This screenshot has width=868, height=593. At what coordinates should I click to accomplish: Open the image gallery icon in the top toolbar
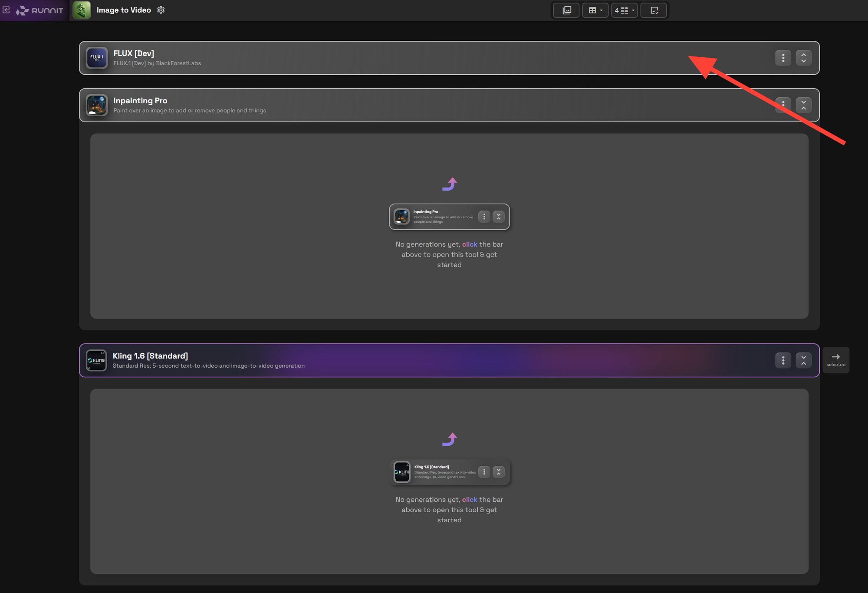click(x=566, y=10)
